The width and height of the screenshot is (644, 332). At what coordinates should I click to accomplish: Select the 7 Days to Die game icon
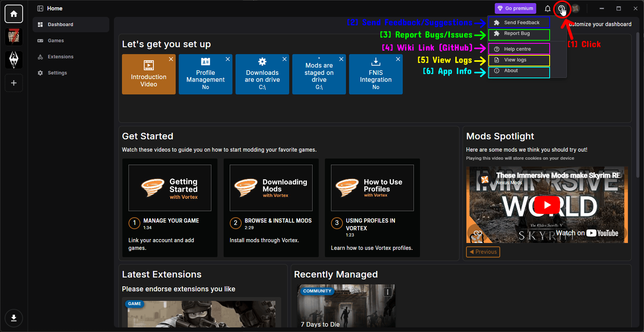(14, 37)
